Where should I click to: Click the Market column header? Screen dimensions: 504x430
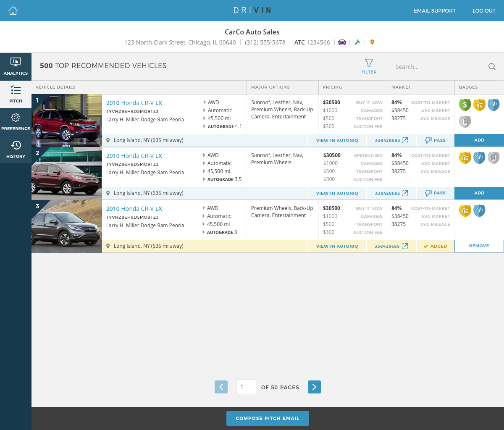[x=401, y=87]
